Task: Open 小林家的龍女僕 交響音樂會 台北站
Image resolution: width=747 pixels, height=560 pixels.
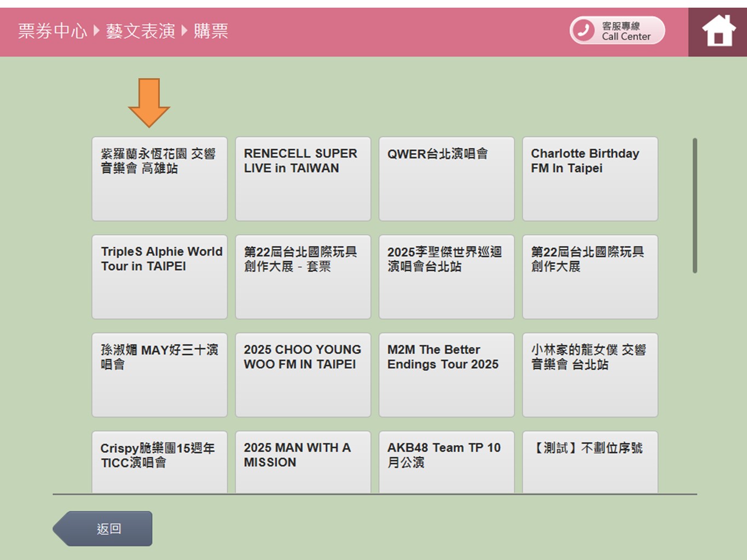Action: click(590, 375)
